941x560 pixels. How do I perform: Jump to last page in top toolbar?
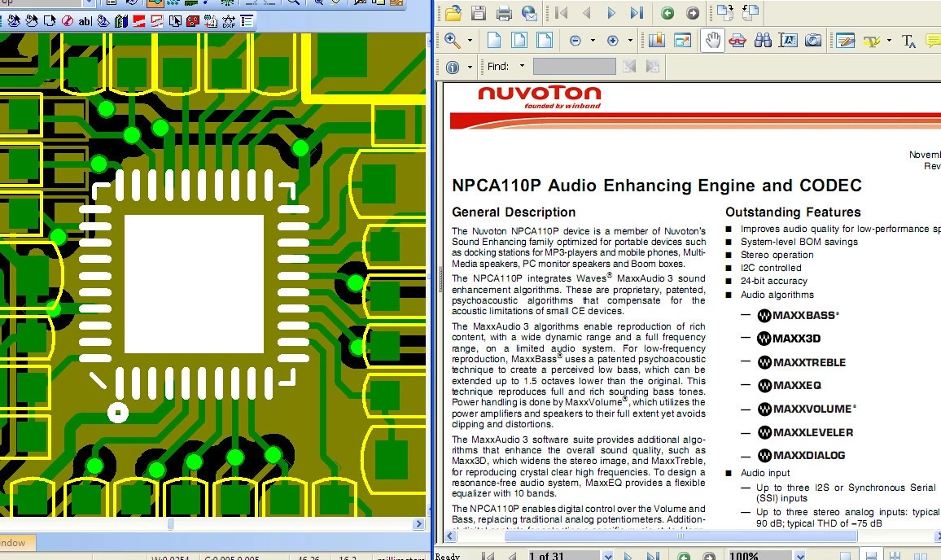(637, 12)
